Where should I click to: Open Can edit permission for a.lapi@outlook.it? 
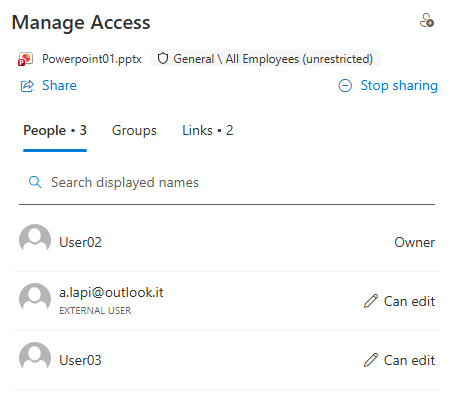(399, 301)
